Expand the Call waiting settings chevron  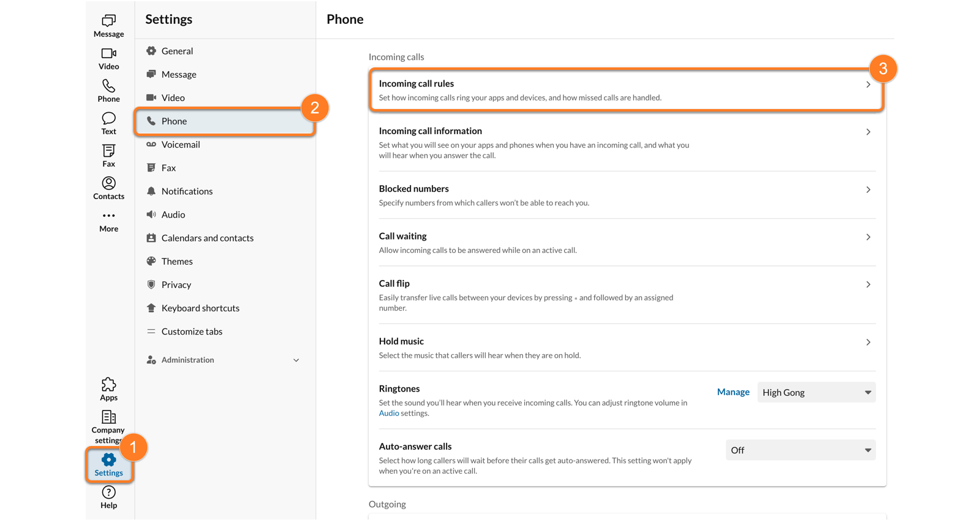[868, 237]
